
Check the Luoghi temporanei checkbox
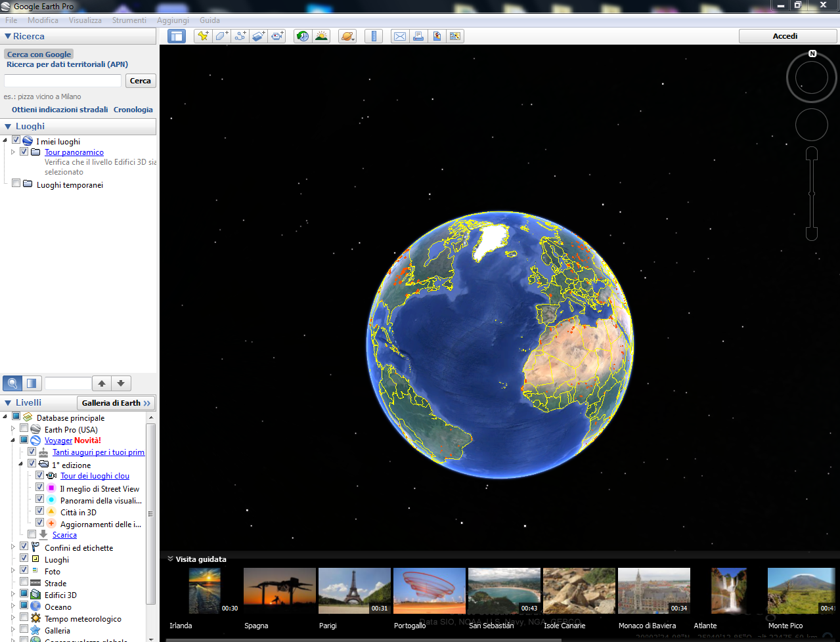(16, 184)
